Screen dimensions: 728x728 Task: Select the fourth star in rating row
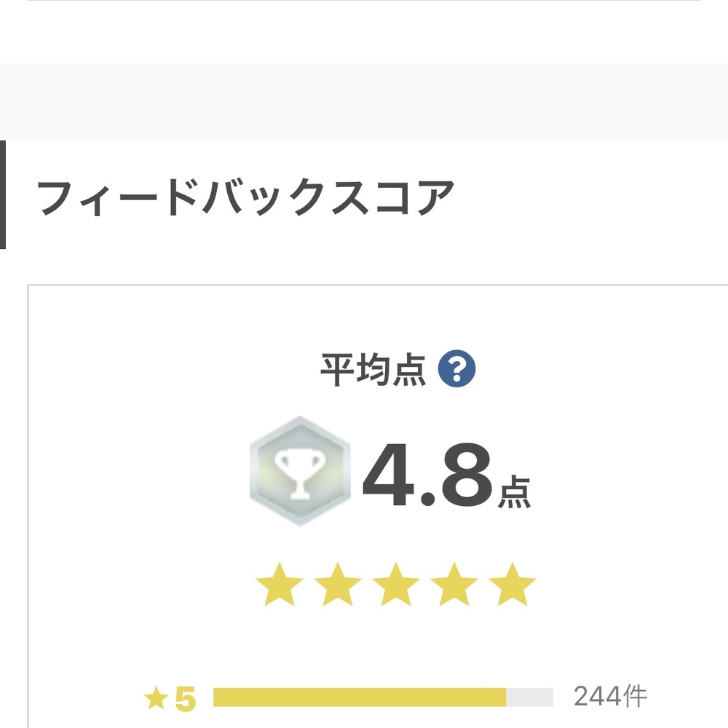[454, 585]
